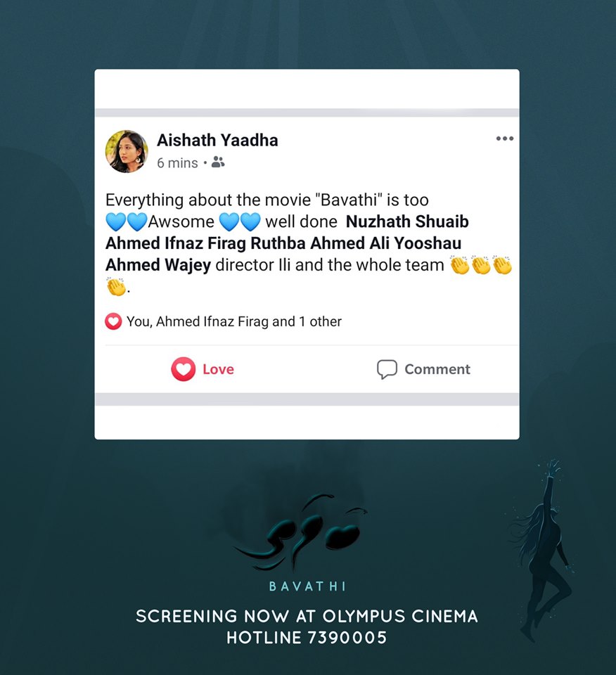Click the red Love heart icon
This screenshot has width=616, height=675.
tap(184, 369)
